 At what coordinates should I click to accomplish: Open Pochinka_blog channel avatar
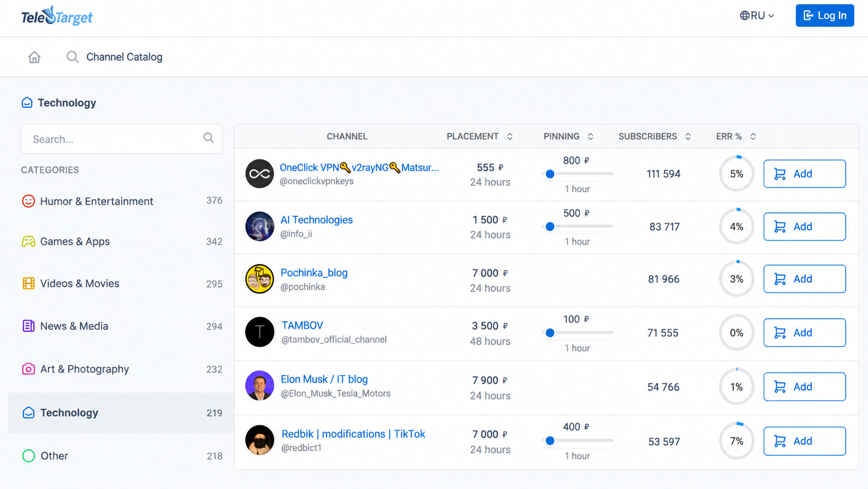(260, 279)
